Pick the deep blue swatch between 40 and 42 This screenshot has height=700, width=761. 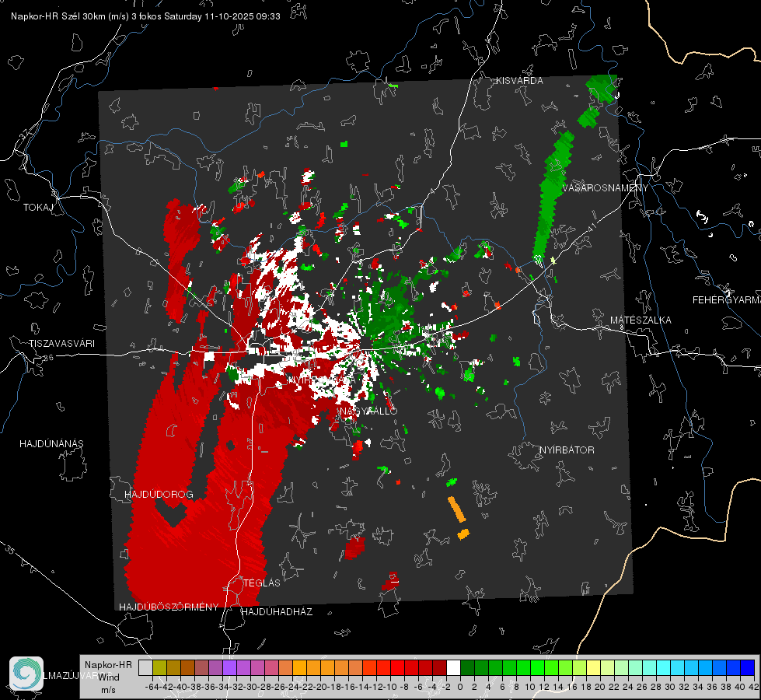(x=748, y=667)
